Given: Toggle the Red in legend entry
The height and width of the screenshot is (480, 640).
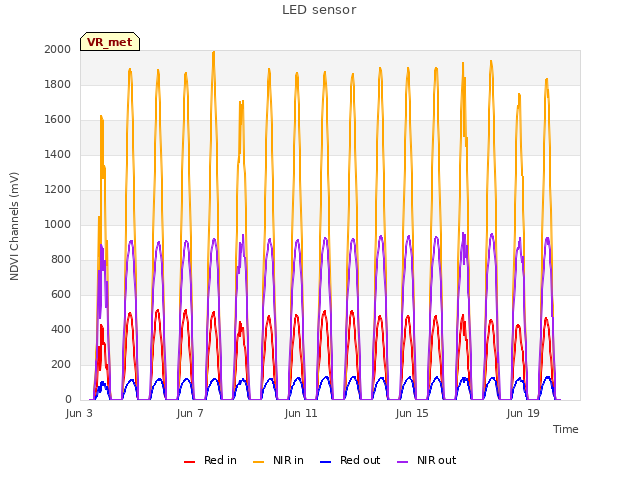Looking at the screenshot, I should tap(210, 460).
